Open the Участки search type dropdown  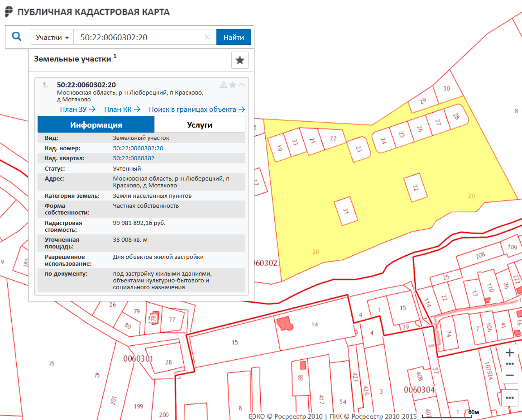pyautogui.click(x=52, y=37)
